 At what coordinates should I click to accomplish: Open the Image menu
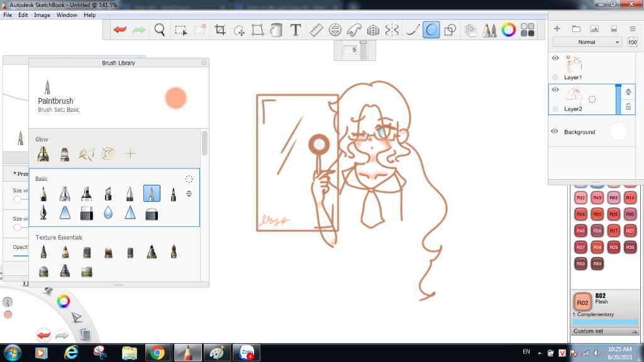tap(42, 15)
